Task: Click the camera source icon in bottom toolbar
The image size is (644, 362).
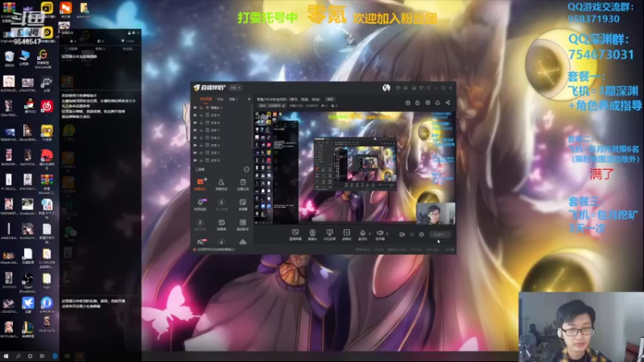Action: tap(312, 232)
